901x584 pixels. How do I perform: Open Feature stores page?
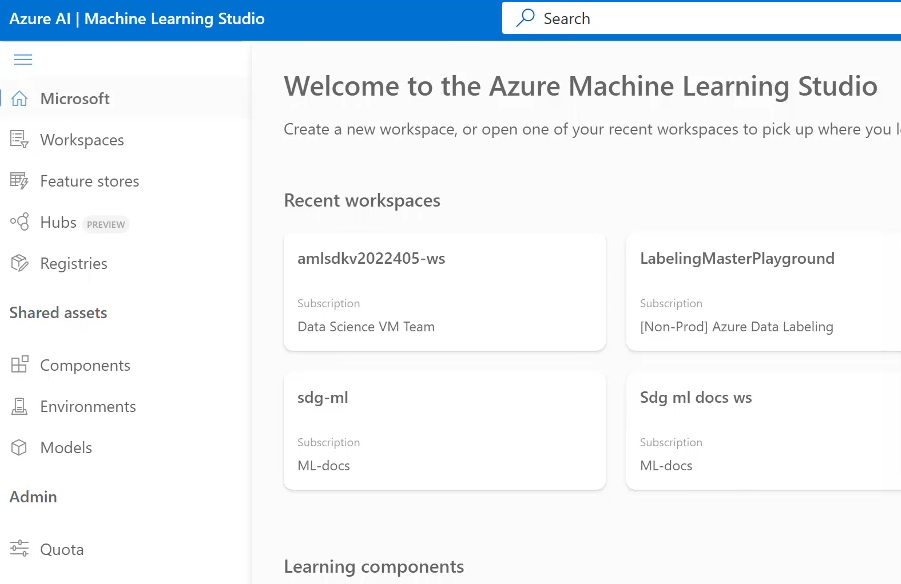[x=125, y=181]
